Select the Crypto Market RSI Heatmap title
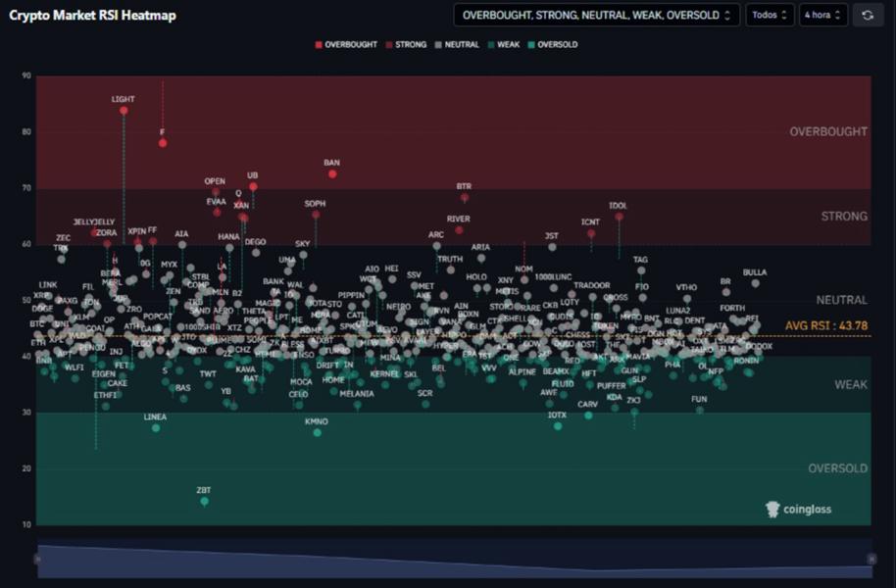 [x=95, y=16]
